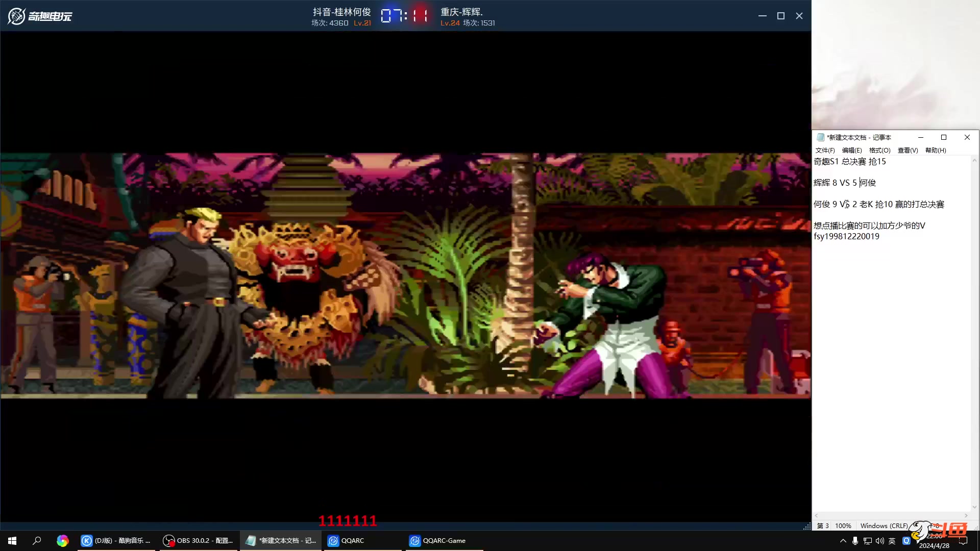Click Notepad vertical scrollbar down arrow
Image resolution: width=980 pixels, height=551 pixels.
point(974,507)
